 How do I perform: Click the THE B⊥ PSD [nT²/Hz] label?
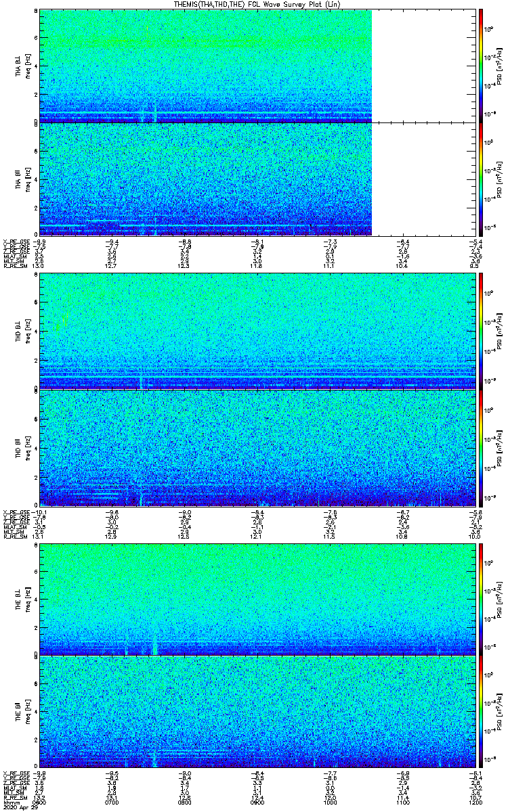click(x=499, y=598)
